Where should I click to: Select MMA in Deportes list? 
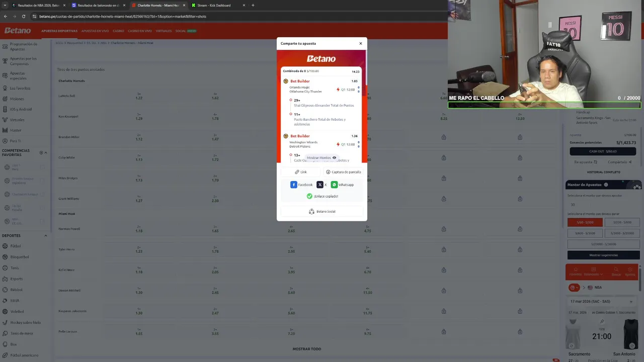(x=15, y=301)
